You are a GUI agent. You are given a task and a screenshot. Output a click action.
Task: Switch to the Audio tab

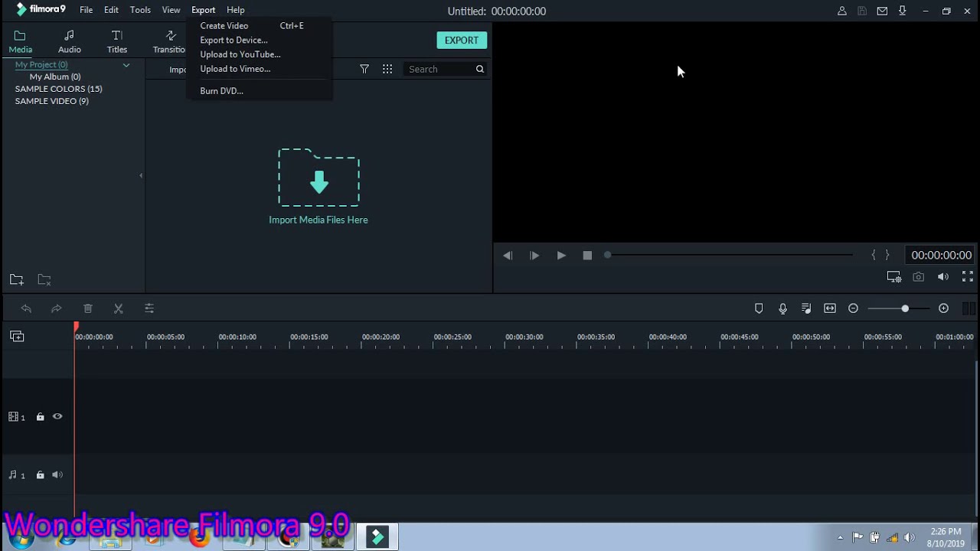tap(70, 41)
